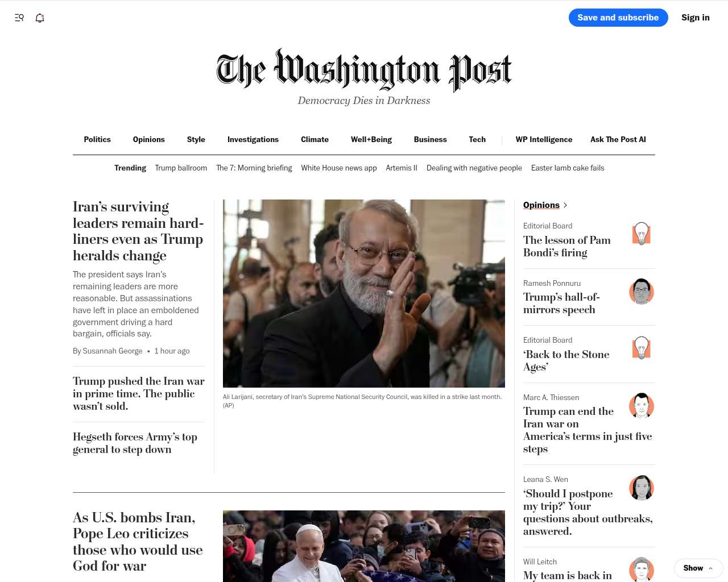The width and height of the screenshot is (728, 582).
Task: Click the lightbulb icon beside 'Back to the Stone Ages'
Action: (642, 348)
